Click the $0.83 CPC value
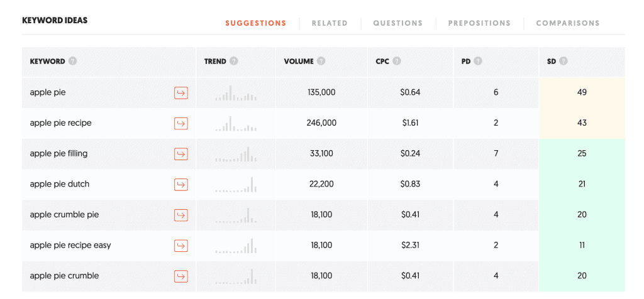This screenshot has width=644, height=299. (410, 184)
